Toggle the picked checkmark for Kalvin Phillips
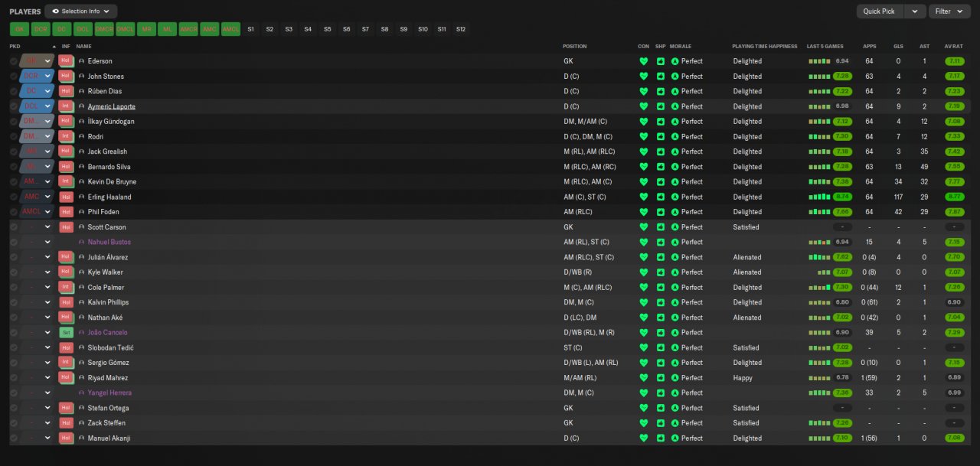 [14, 302]
